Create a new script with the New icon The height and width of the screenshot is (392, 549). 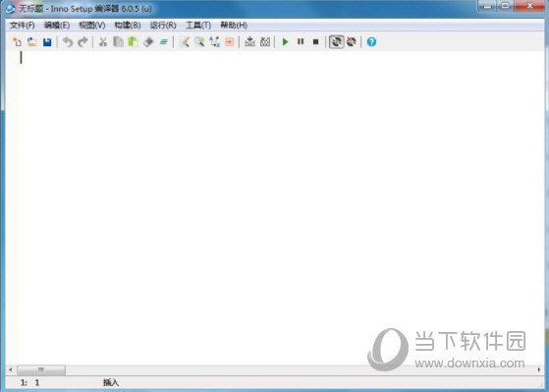pyautogui.click(x=17, y=42)
